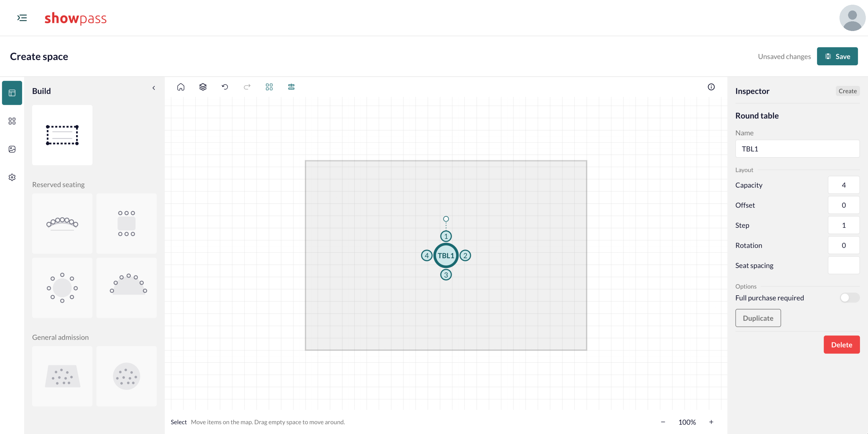Select seat 2 of TBL1
This screenshot has width=868, height=434.
[x=465, y=255]
